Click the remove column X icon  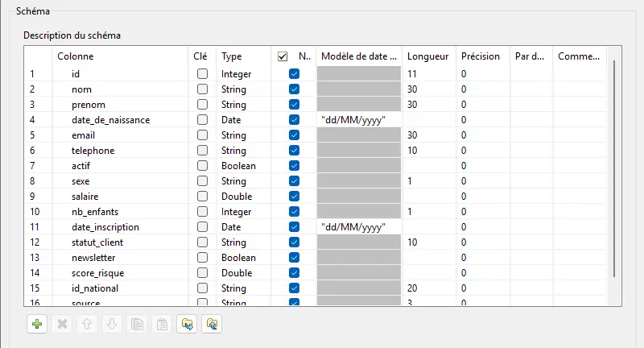(x=61, y=324)
